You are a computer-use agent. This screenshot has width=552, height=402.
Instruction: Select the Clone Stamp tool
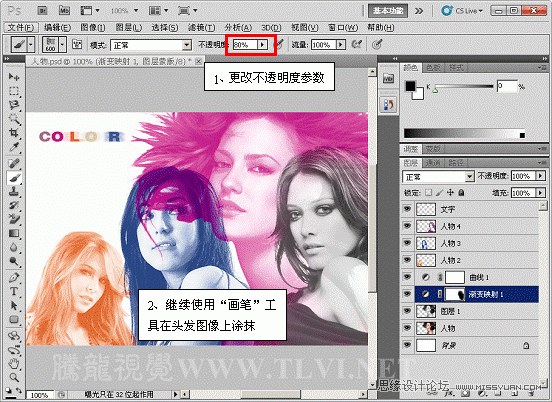(14, 191)
